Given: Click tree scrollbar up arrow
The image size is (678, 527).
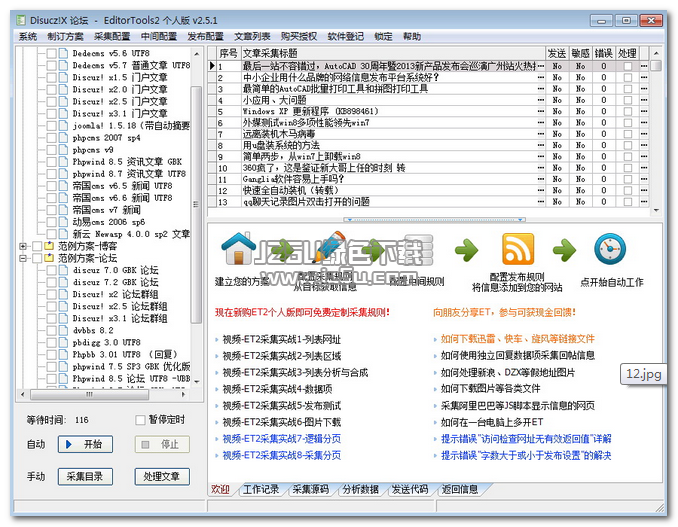Looking at the screenshot, I should 197,54.
